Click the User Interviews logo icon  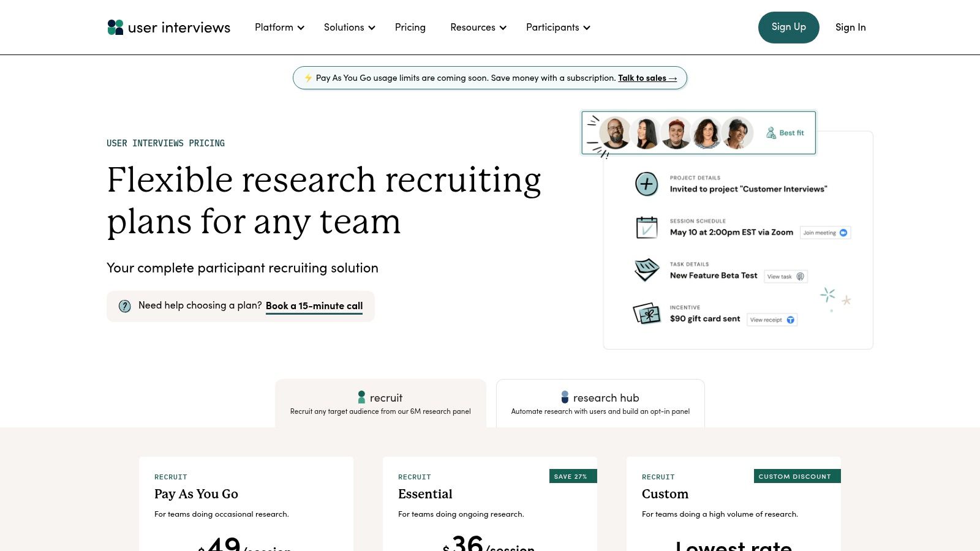click(x=115, y=28)
